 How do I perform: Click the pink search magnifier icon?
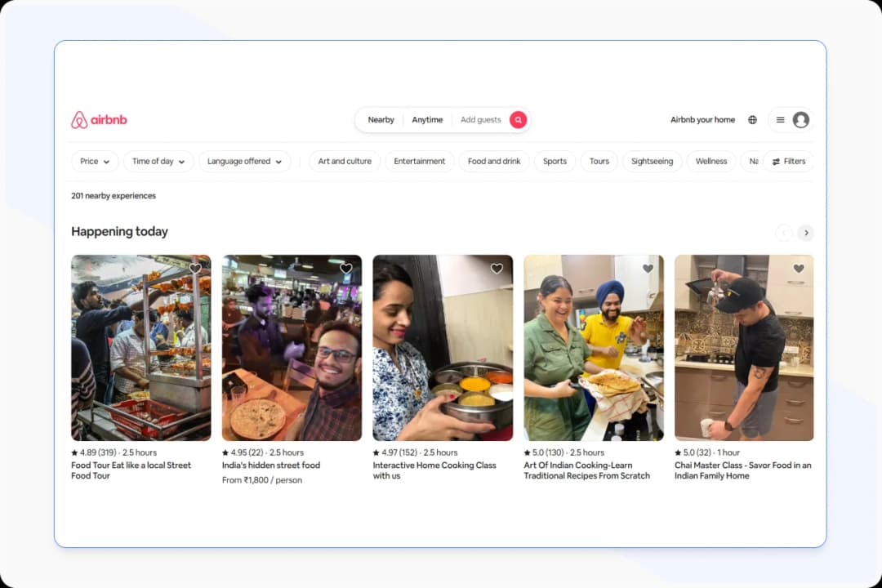tap(518, 119)
